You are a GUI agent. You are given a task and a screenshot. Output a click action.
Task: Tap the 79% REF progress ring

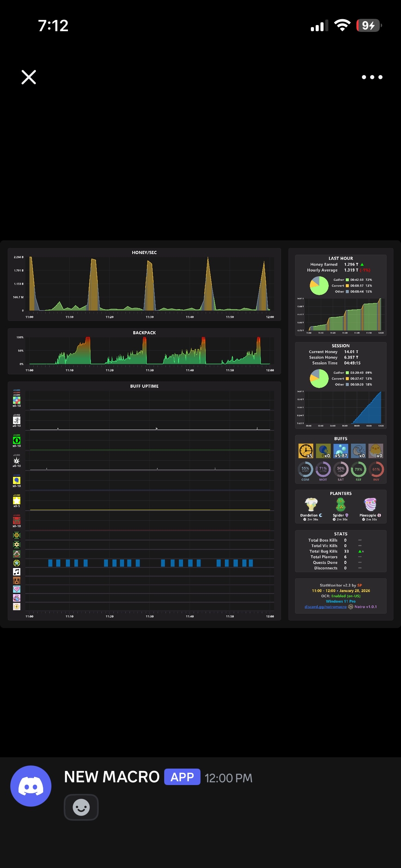pos(359,469)
